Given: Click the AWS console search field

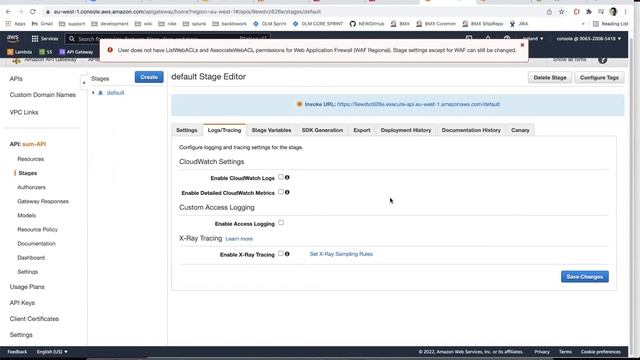Looking at the screenshot, I should tap(167, 39).
